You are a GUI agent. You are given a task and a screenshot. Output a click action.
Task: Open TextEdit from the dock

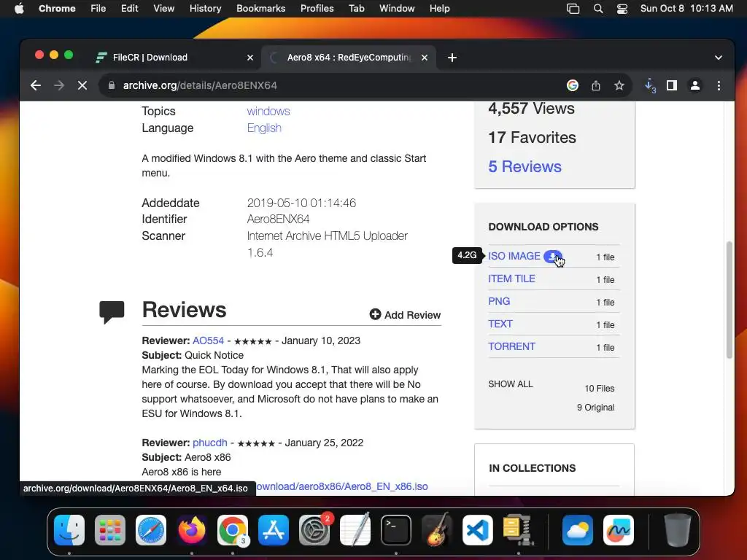(355, 530)
